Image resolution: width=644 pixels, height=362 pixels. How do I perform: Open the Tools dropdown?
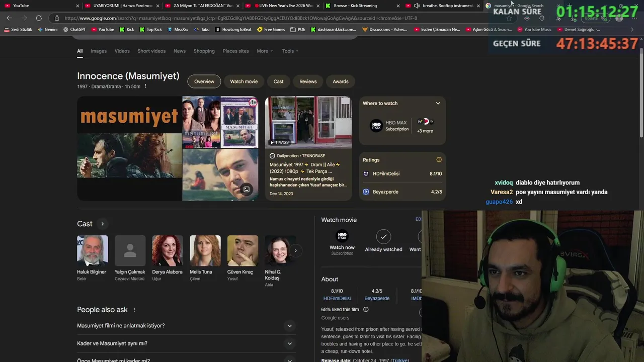(290, 51)
